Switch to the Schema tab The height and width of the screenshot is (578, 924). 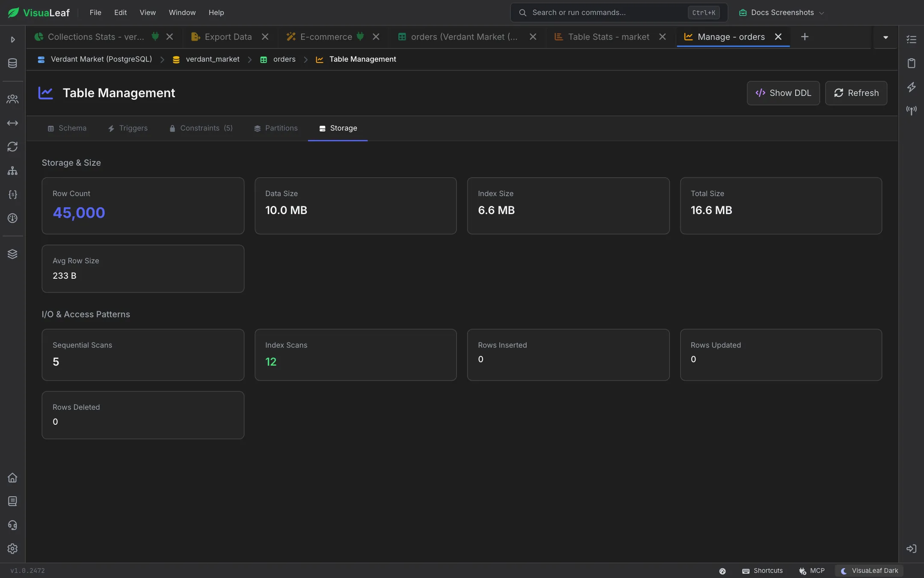[67, 128]
